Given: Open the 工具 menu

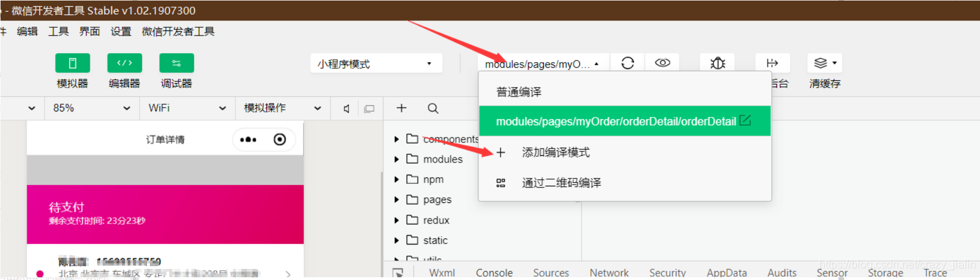Looking at the screenshot, I should [58, 32].
